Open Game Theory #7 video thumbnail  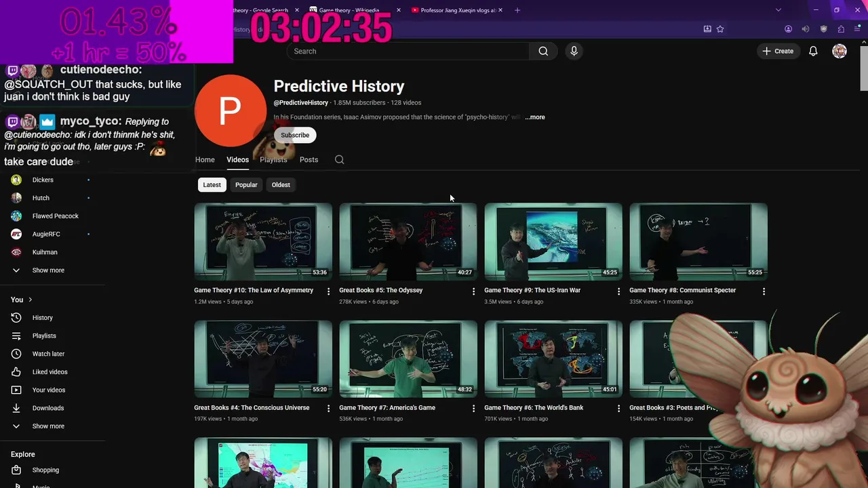tap(408, 359)
